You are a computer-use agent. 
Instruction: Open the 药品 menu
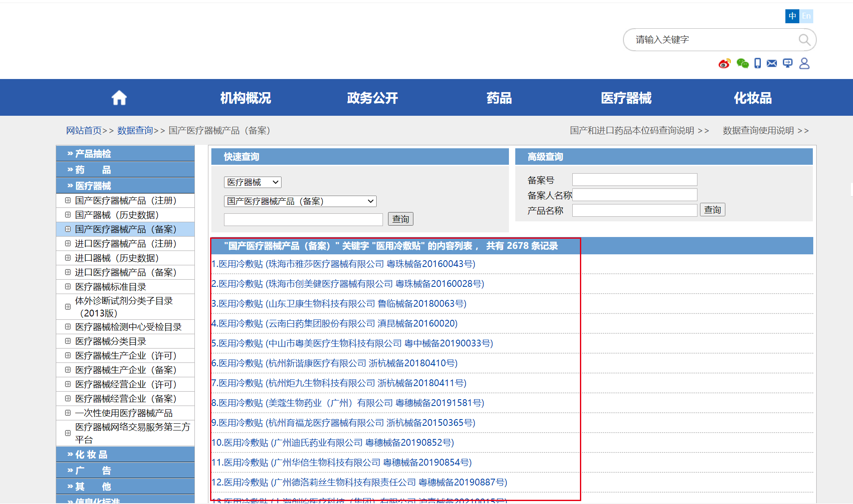point(499,98)
